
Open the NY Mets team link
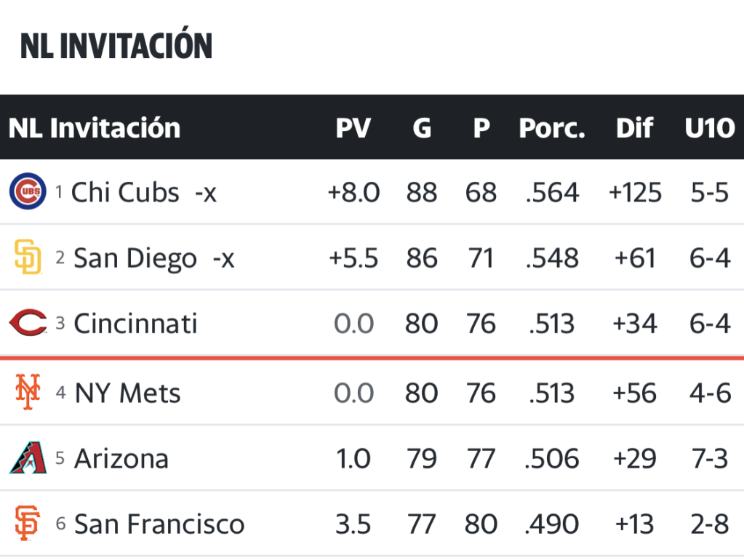tap(127, 393)
